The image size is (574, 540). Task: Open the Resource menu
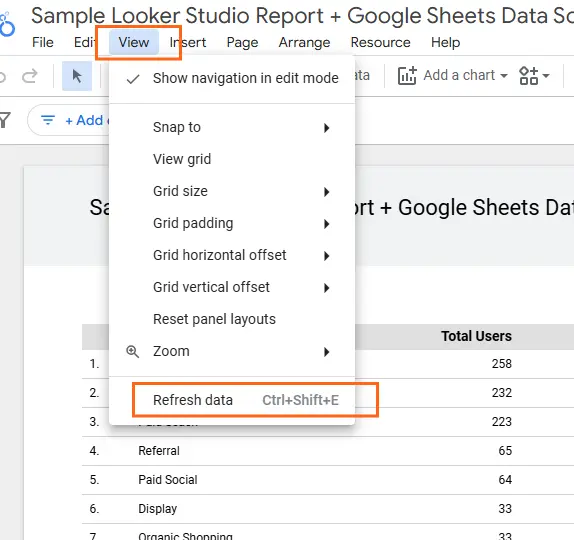(380, 42)
